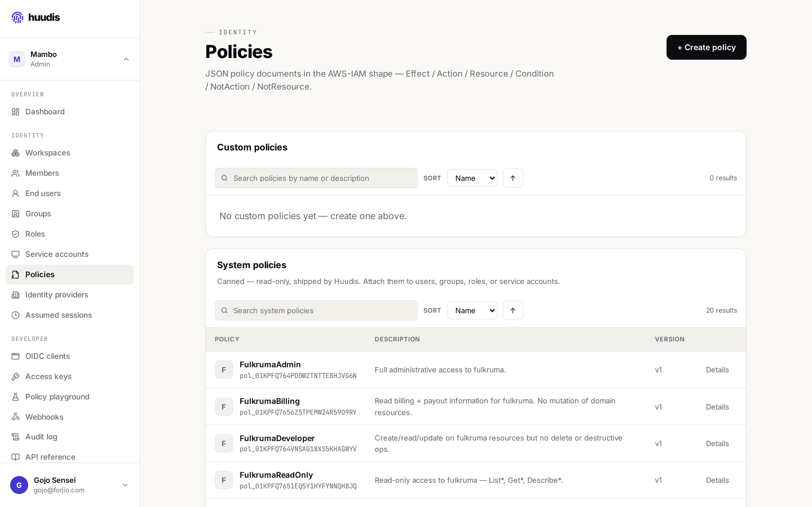Open Details for FulkrumaBilling policy
812x507 pixels.
[717, 407]
